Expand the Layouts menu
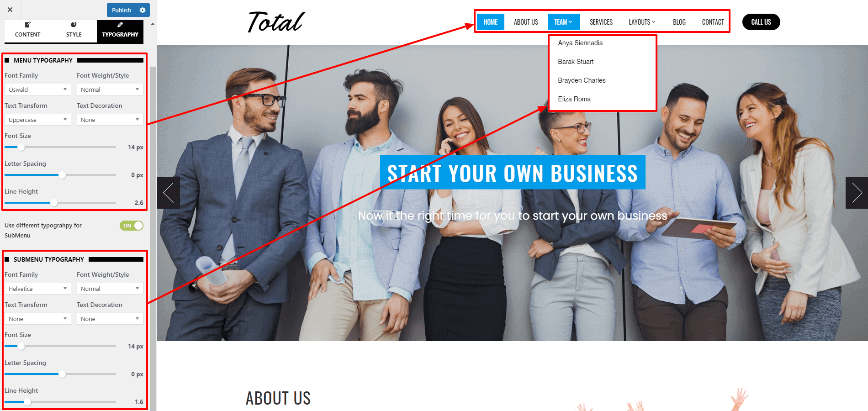The image size is (868, 411). (x=642, y=22)
